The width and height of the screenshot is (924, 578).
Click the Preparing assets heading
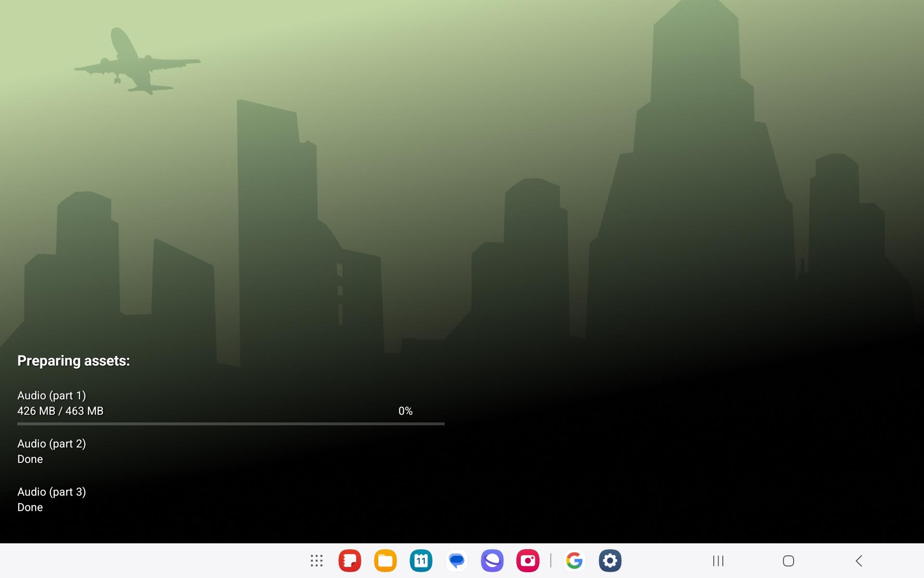pyautogui.click(x=74, y=361)
